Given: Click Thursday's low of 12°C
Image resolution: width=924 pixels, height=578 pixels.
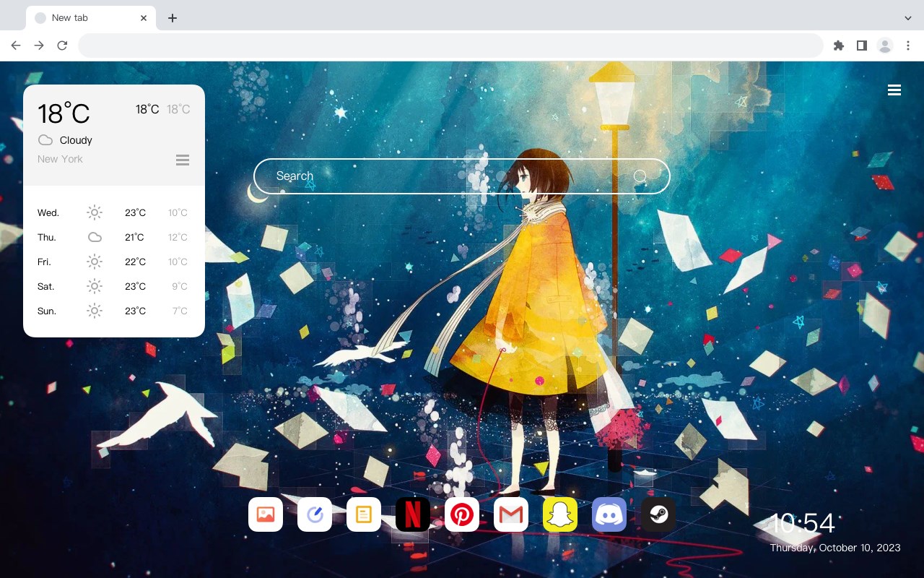Looking at the screenshot, I should (178, 237).
